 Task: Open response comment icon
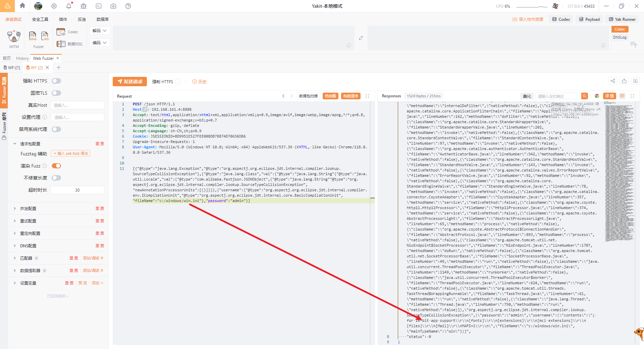point(622,96)
